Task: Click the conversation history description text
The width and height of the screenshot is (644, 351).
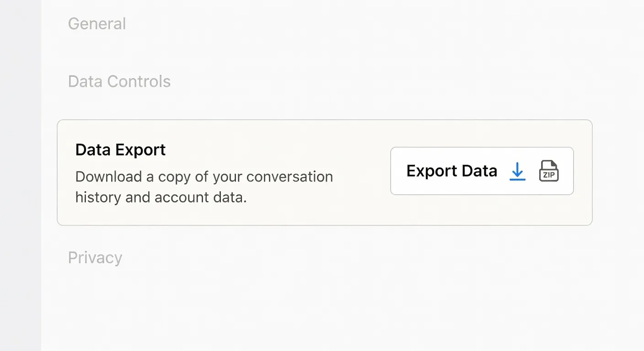Action: pos(204,187)
